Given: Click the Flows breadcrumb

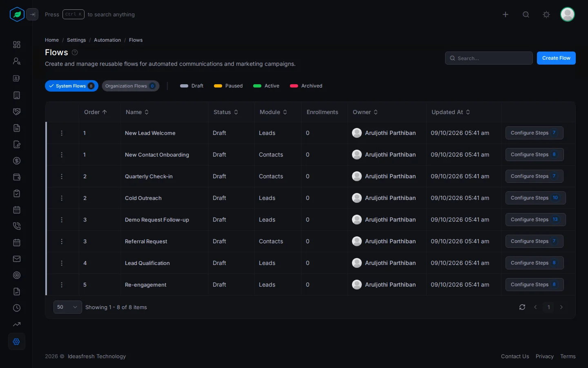Looking at the screenshot, I should point(136,40).
